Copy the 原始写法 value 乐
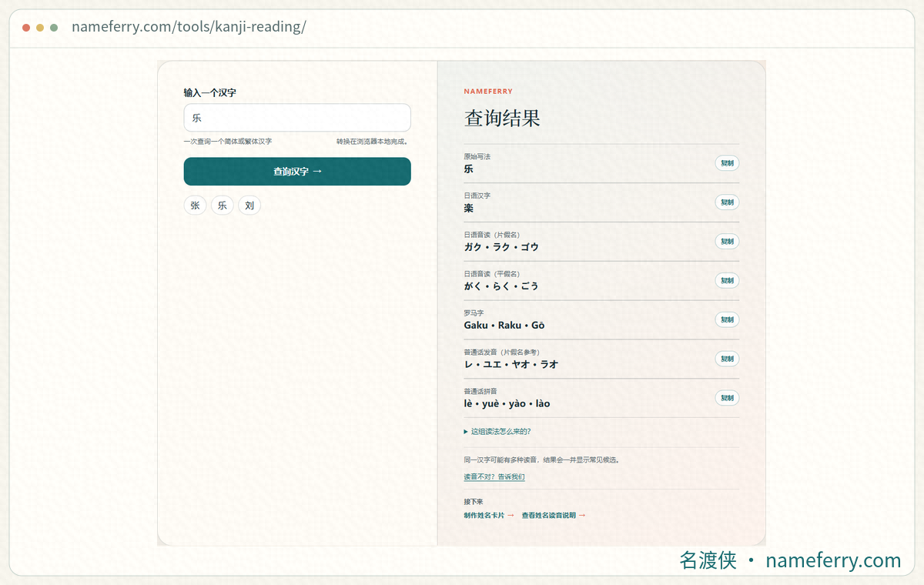 (x=727, y=163)
